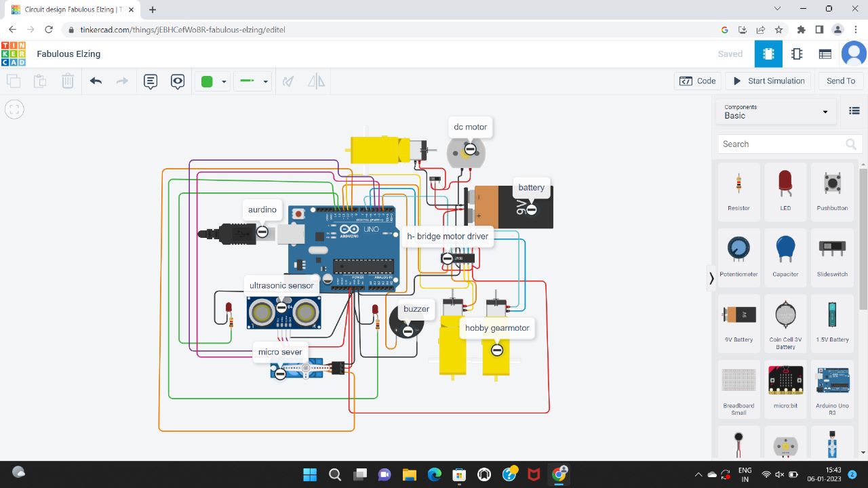Toggle the components list view icon

click(x=854, y=111)
